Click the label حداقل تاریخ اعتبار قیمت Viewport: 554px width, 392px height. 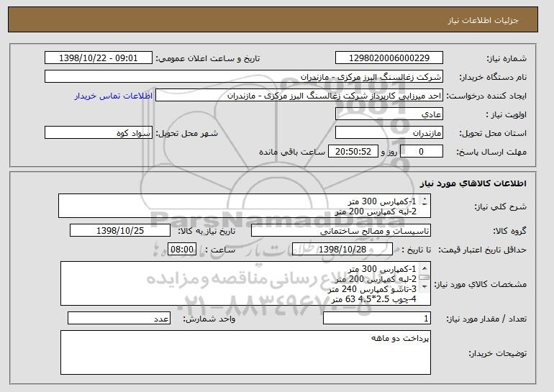tap(483, 250)
